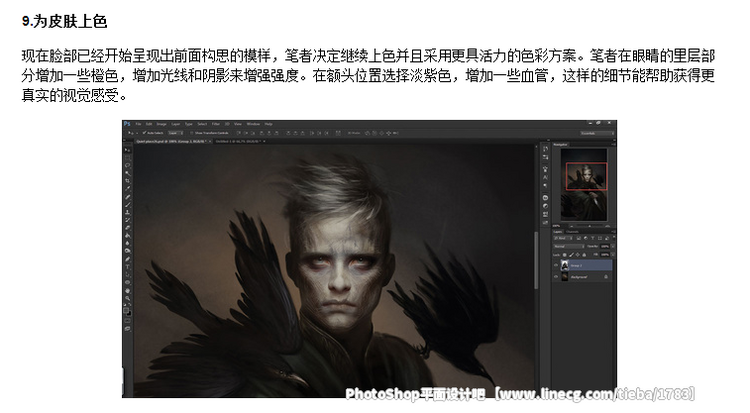
Task: Click background color swatch in toolbar
Action: [x=130, y=313]
